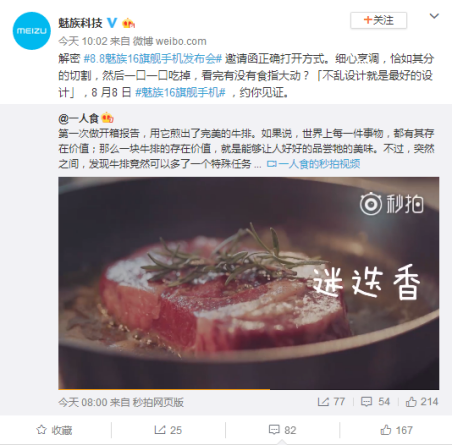Play the steak video thumbnail
The width and height of the screenshot is (452, 445).
coord(249,283)
